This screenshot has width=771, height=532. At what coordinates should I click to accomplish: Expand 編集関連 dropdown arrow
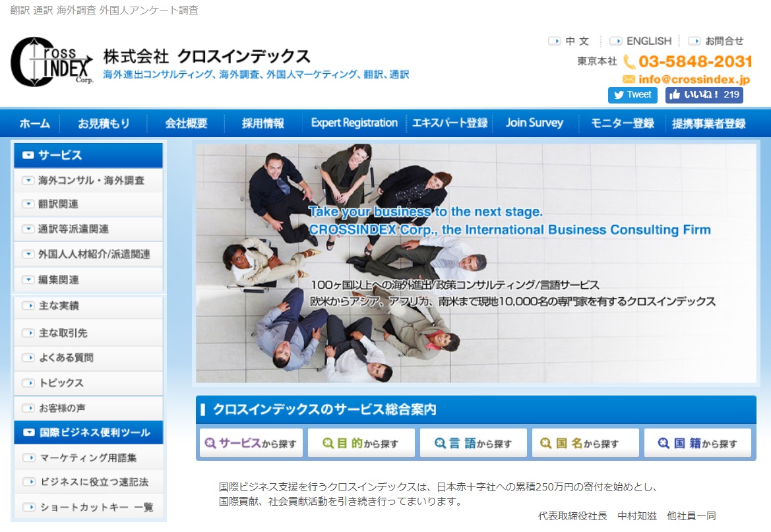pyautogui.click(x=28, y=280)
